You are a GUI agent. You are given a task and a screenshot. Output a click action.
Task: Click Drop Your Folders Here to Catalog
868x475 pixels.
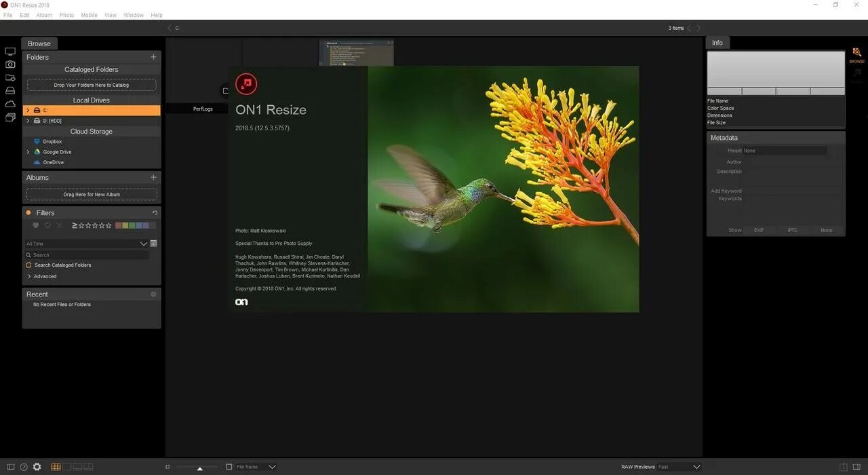[x=92, y=85]
